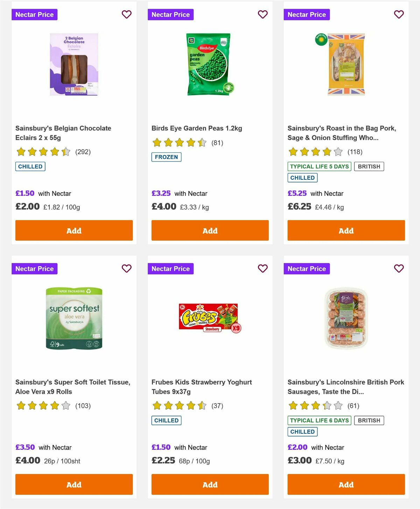Click the Nectar Price label on Lincolnshire Sausages
420x509 pixels.
point(307,268)
